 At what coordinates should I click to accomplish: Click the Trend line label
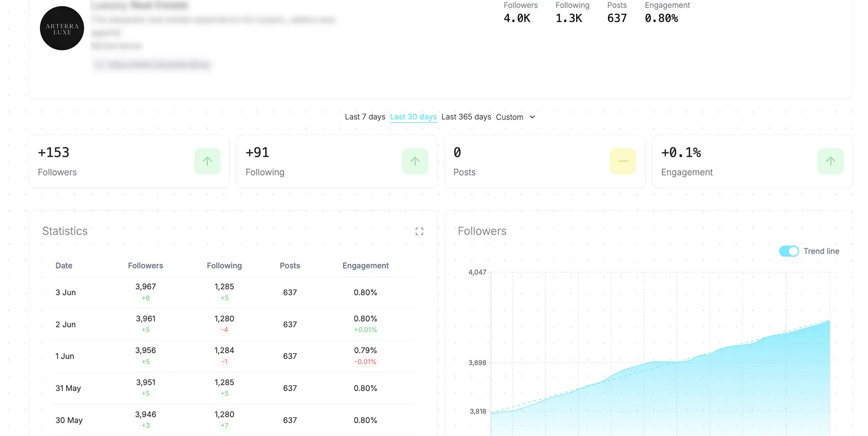[821, 251]
